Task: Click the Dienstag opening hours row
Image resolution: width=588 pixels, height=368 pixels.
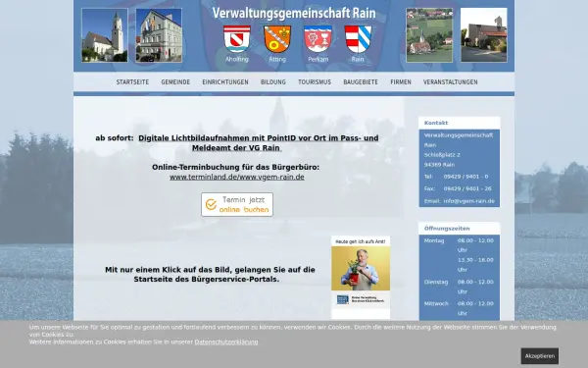Action: click(x=460, y=287)
